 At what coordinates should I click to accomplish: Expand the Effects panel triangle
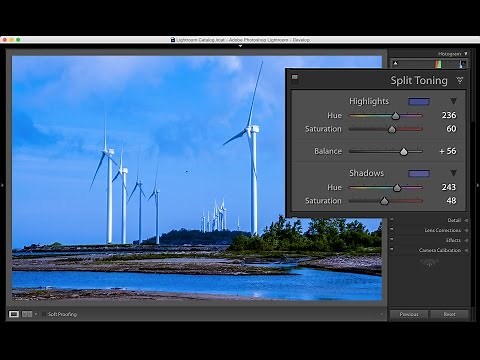tap(466, 240)
